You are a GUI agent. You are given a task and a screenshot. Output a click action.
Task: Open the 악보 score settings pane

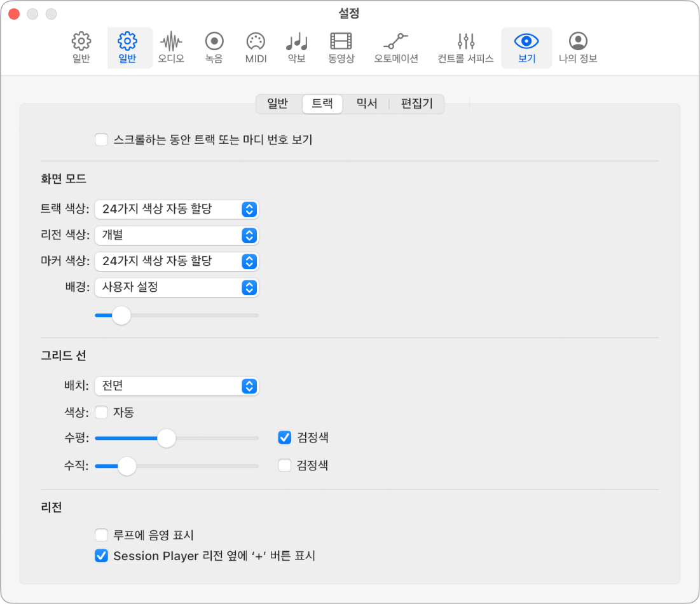point(296,48)
